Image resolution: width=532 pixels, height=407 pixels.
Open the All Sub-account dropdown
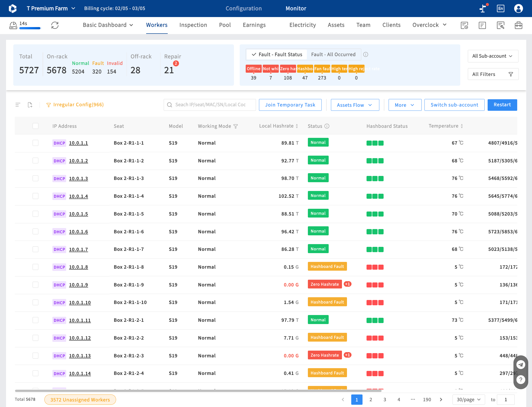[493, 56]
